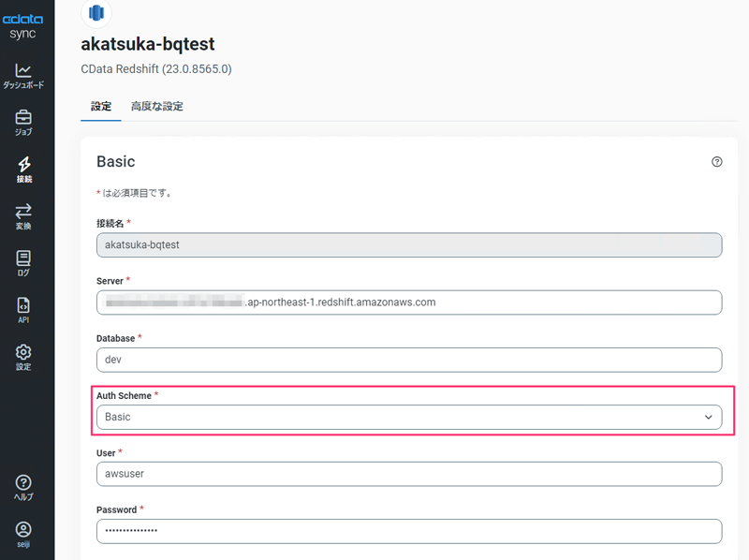This screenshot has width=749, height=560.
Task: Click the CData Sync logo
Action: point(22,27)
